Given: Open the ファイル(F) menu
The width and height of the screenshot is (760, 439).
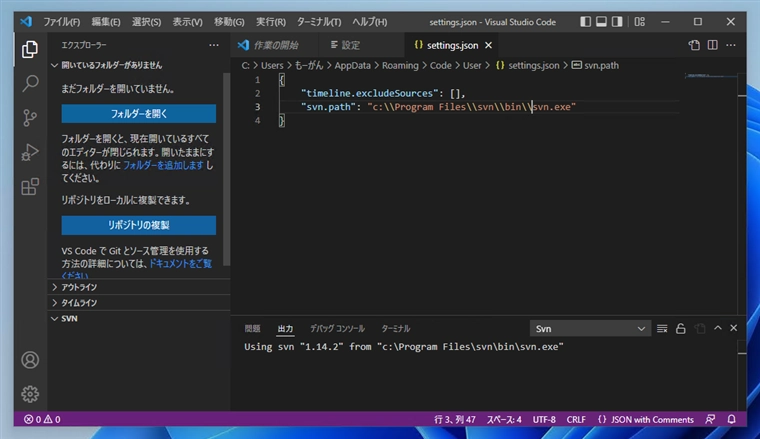Looking at the screenshot, I should (62, 22).
